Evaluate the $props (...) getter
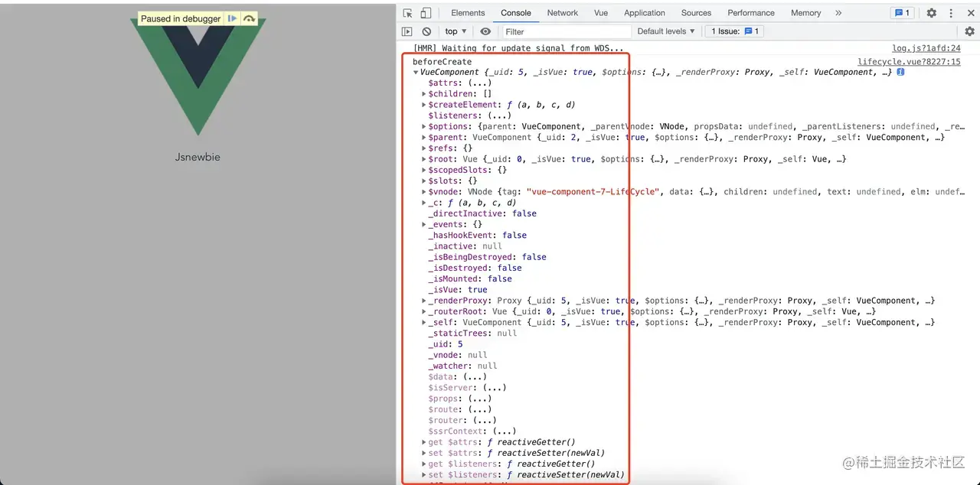This screenshot has width=980, height=485. [479, 399]
